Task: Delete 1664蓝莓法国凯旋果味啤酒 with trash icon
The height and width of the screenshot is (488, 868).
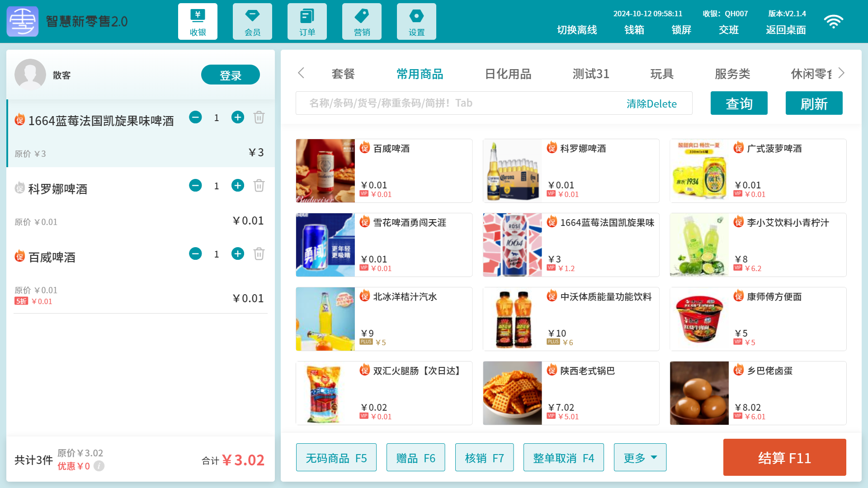Action: click(x=259, y=117)
